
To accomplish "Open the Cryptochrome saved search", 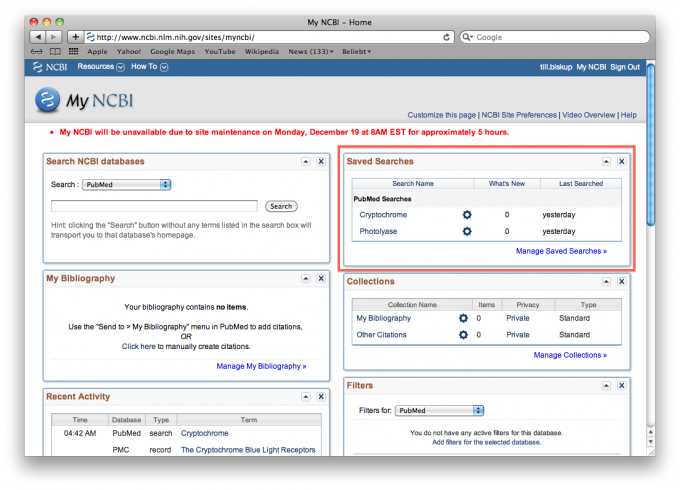I will click(383, 215).
